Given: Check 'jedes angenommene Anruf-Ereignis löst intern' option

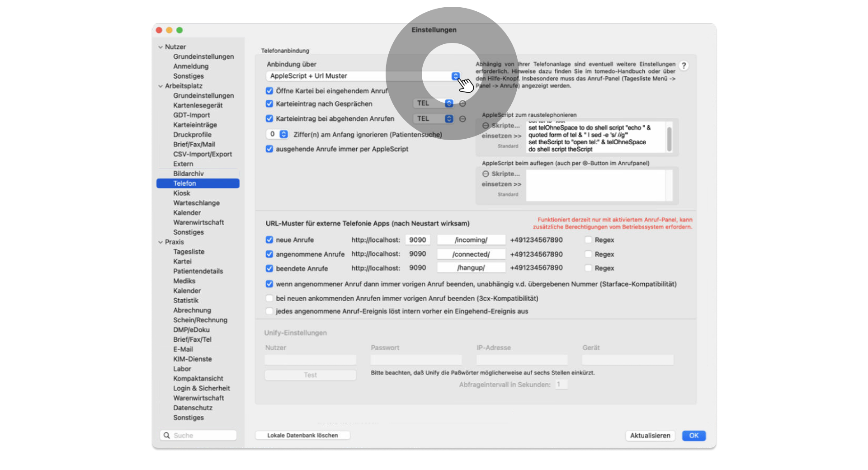Looking at the screenshot, I should 269,311.
